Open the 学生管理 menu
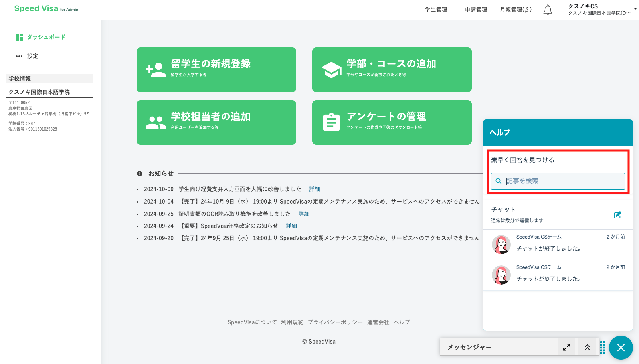This screenshot has height=364, width=639. click(x=436, y=10)
